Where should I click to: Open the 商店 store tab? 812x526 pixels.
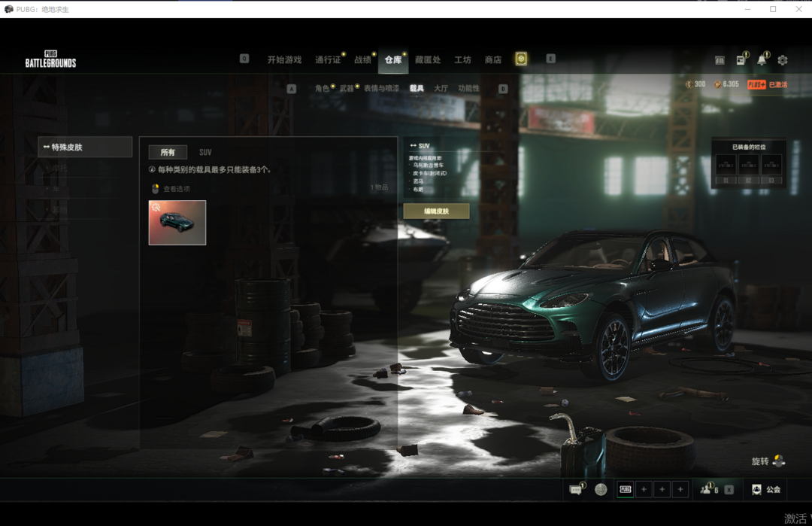[493, 60]
